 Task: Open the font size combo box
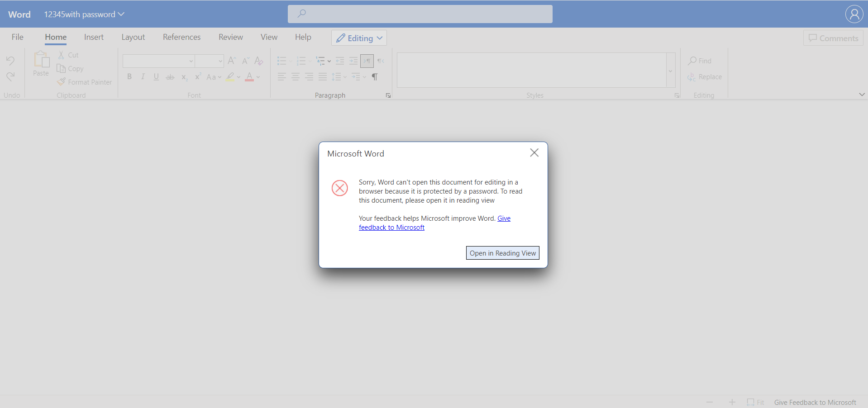click(210, 61)
